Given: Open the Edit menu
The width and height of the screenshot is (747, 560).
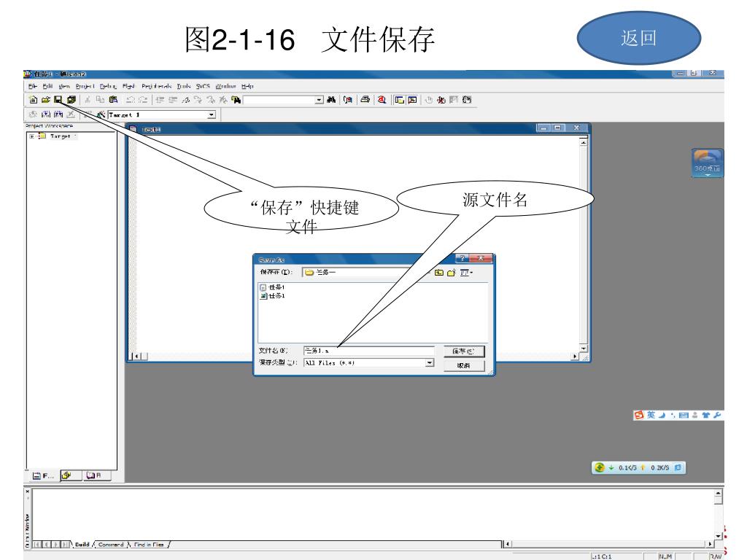Looking at the screenshot, I should [47, 86].
